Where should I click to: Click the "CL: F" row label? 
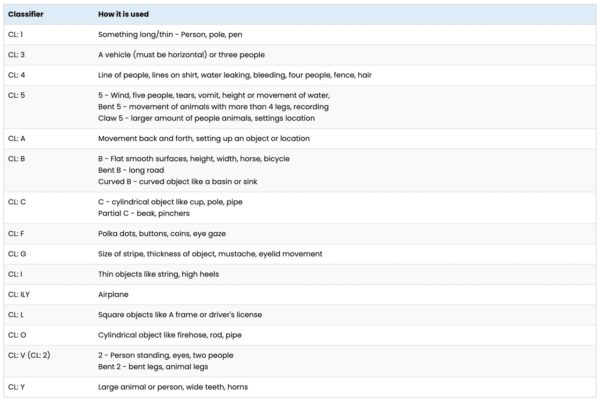point(16,234)
